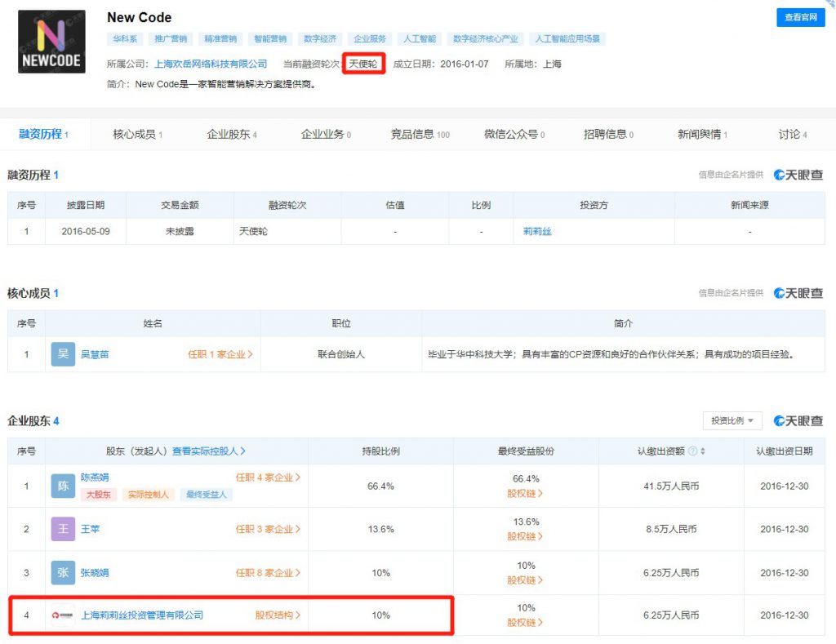836x644 pixels.
Task: Sort shareholders by the 认缴出资额 arrows
Action: [703, 451]
